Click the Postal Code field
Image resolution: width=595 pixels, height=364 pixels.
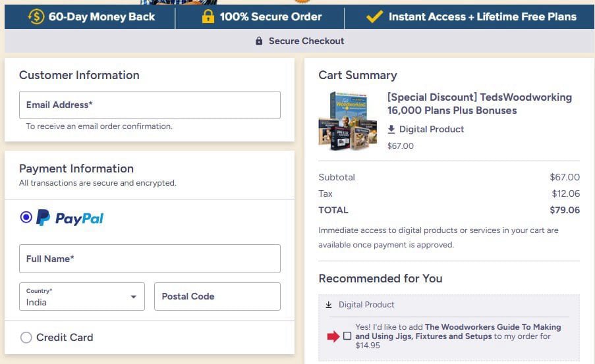217,297
